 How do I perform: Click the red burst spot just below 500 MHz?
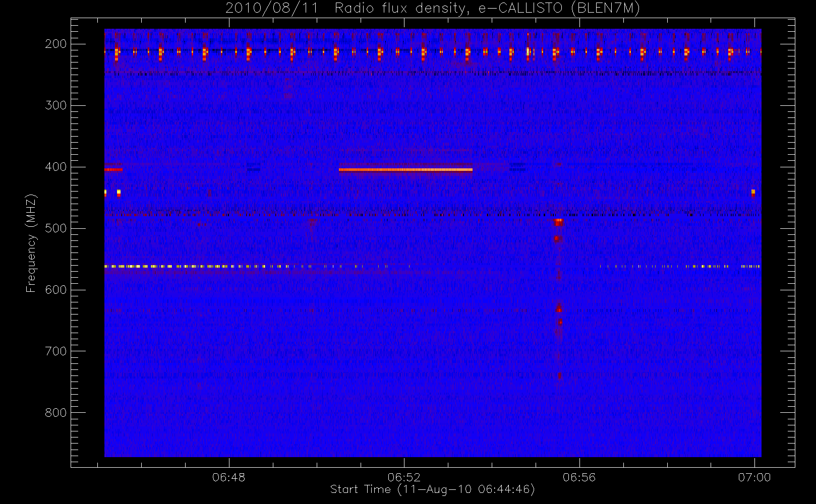558,221
